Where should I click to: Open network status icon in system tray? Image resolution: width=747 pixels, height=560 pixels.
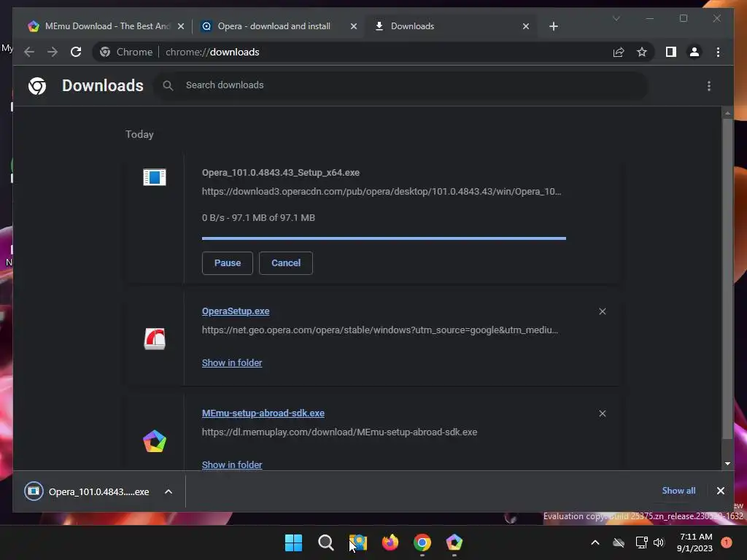[x=641, y=542]
